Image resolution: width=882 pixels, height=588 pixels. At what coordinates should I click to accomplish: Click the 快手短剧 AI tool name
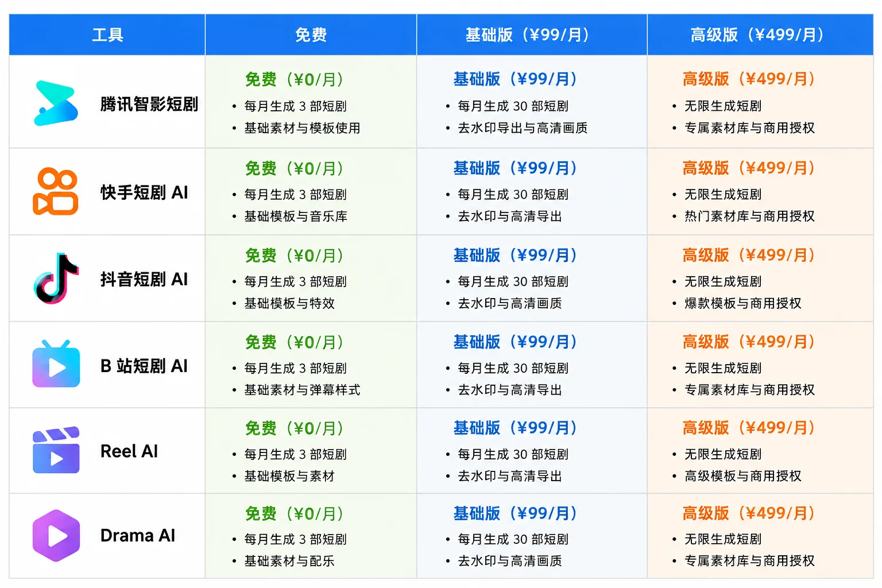coord(144,192)
